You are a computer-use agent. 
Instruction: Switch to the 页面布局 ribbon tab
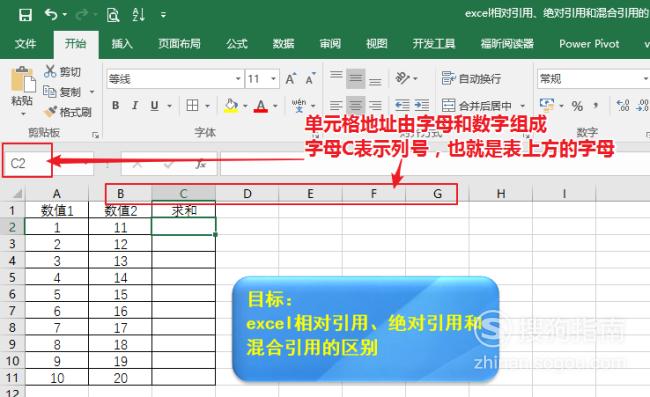[179, 44]
